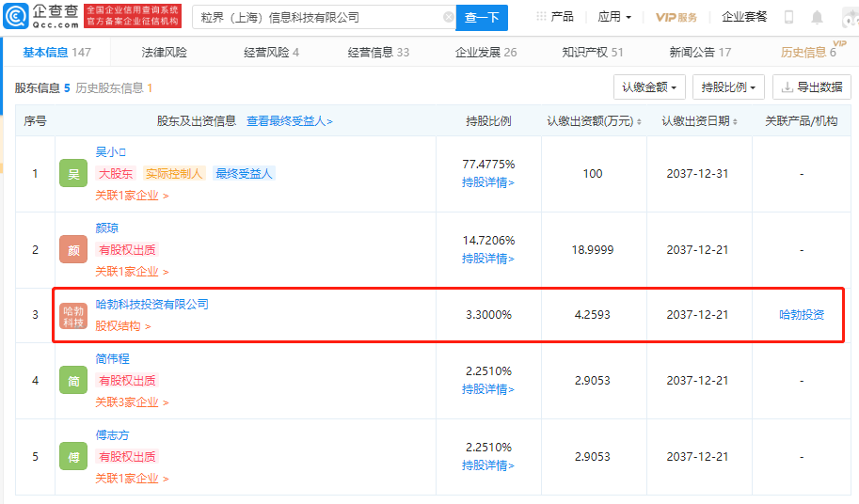Open the 持股比例 filter dropdown
This screenshot has width=859, height=504.
pyautogui.click(x=728, y=87)
